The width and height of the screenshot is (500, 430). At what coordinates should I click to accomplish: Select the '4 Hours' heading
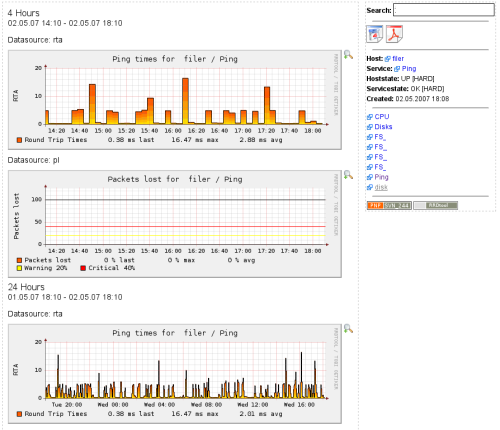pyautogui.click(x=23, y=13)
